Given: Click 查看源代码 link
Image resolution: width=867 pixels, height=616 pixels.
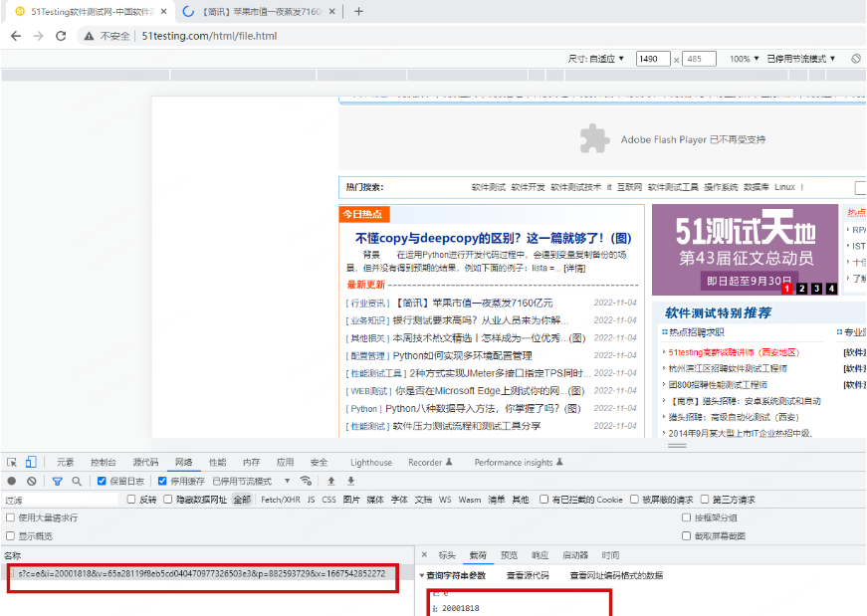Looking at the screenshot, I should 528,575.
